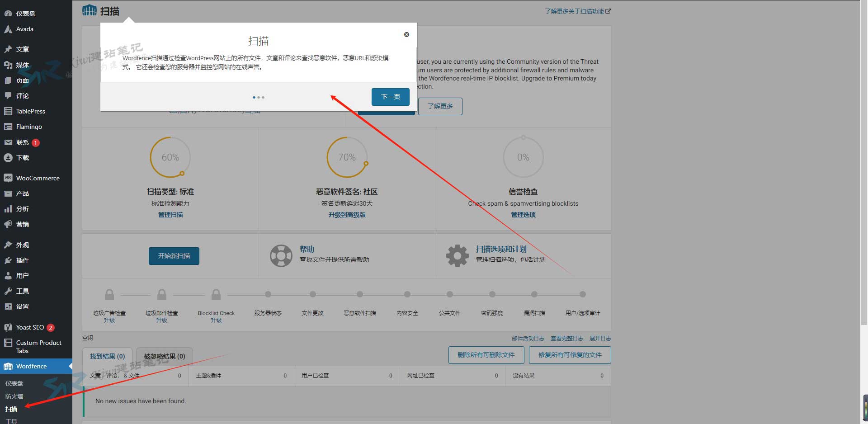
Task: Click the 60% scan type progress circle
Action: 170,157
